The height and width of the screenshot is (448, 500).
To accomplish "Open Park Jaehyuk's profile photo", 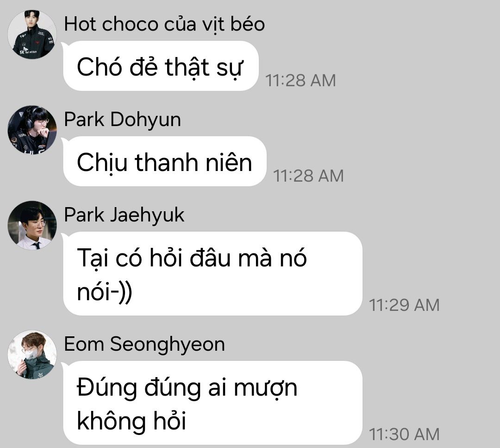I will [x=32, y=225].
